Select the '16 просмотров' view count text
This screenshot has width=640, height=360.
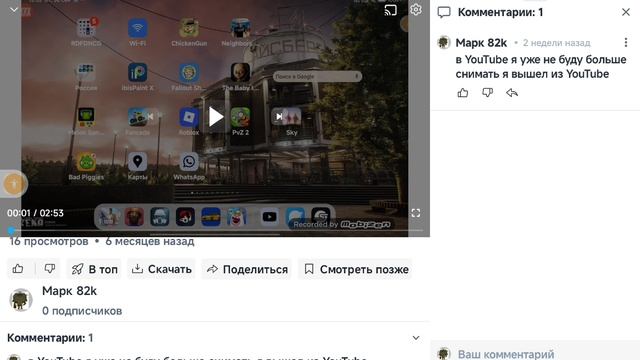49,241
